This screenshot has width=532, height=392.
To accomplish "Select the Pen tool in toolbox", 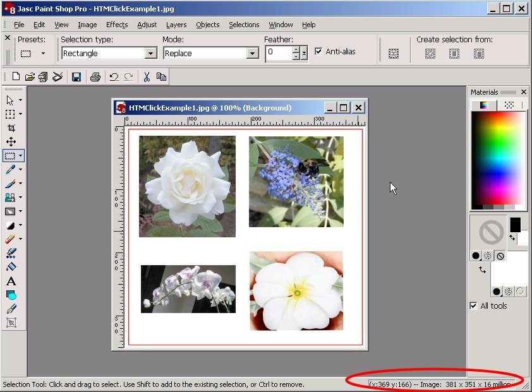I will pyautogui.click(x=11, y=309).
